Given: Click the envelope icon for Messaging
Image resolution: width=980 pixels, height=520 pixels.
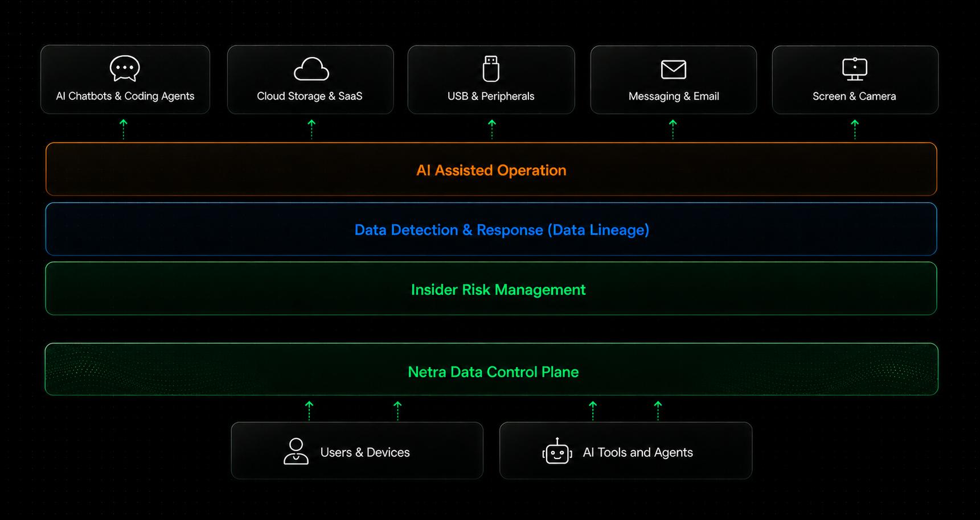Looking at the screenshot, I should click(674, 69).
